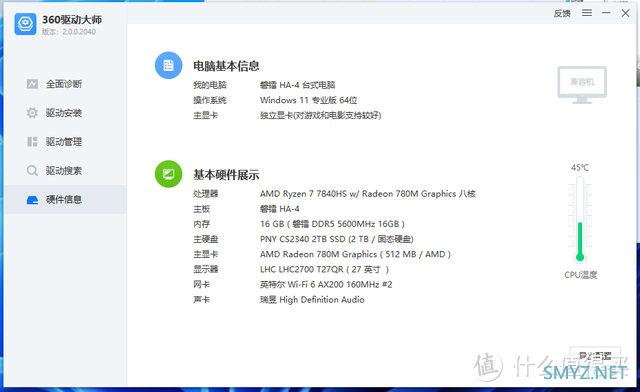Minimize the 360驱动大师 window
Image resolution: width=640 pixels, height=392 pixels.
pyautogui.click(x=606, y=13)
